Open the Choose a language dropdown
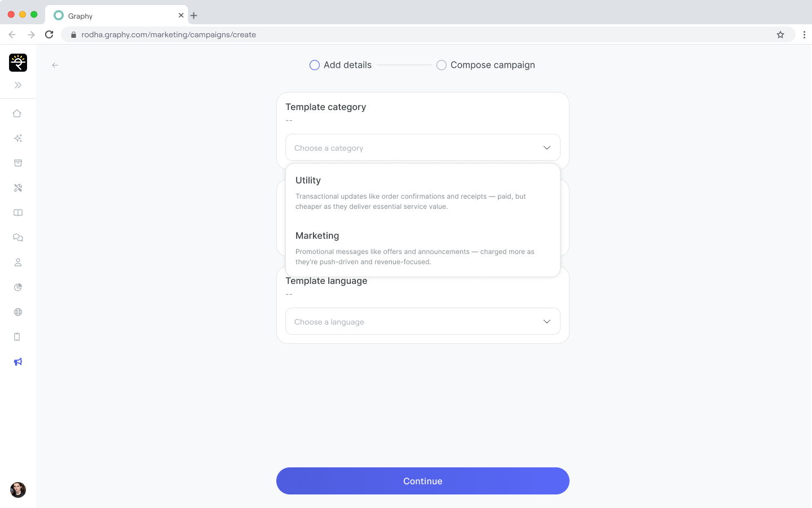The height and width of the screenshot is (508, 812). [422, 322]
